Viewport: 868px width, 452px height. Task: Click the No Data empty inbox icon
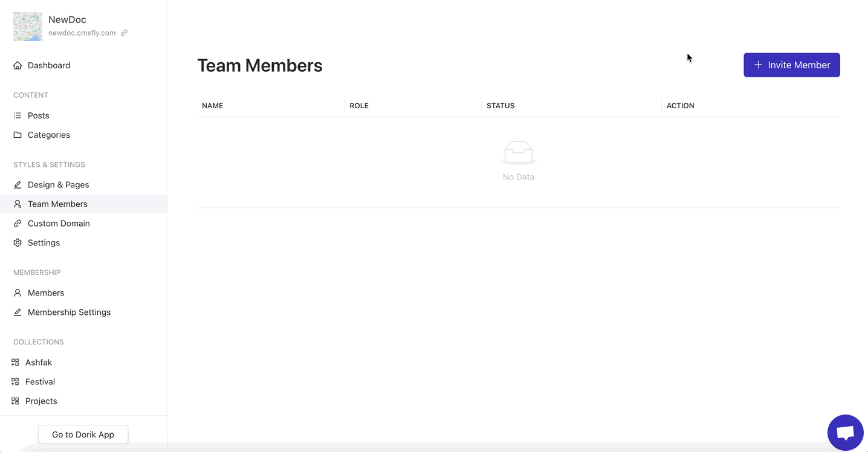coord(519,153)
